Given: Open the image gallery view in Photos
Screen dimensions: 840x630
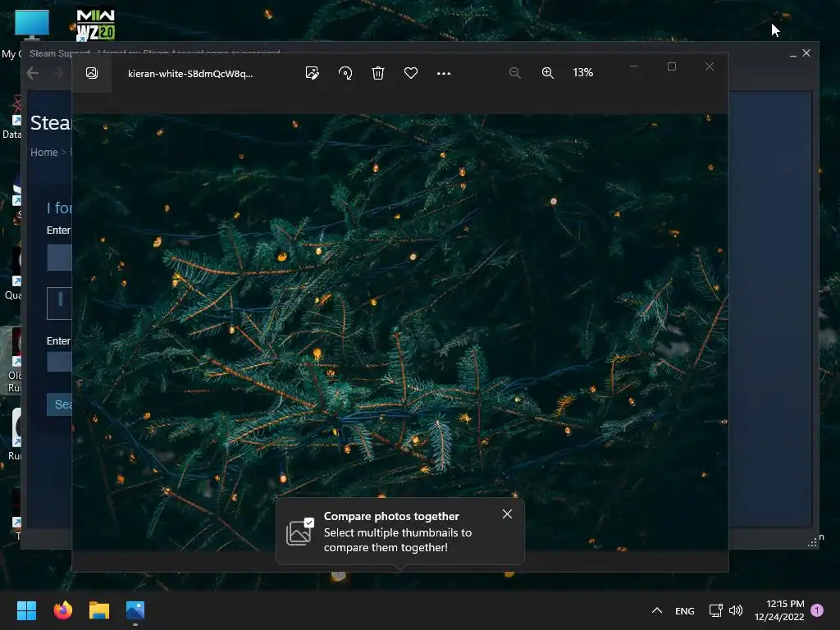Looking at the screenshot, I should tap(92, 73).
